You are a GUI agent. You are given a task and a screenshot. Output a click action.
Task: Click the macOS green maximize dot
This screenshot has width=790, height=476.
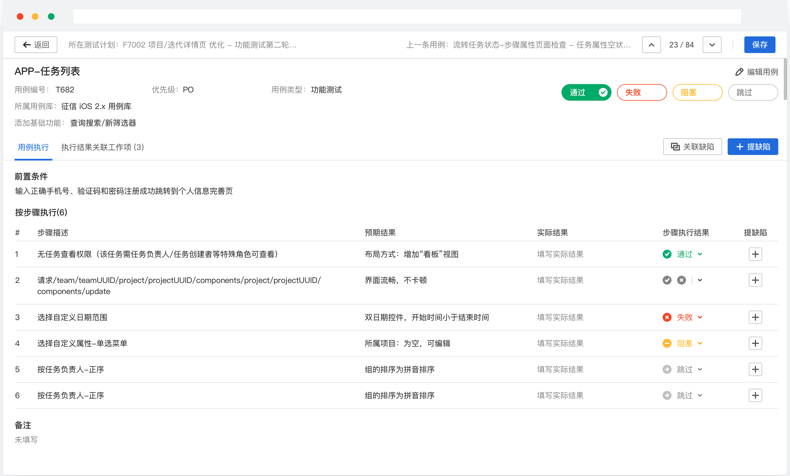point(51,17)
